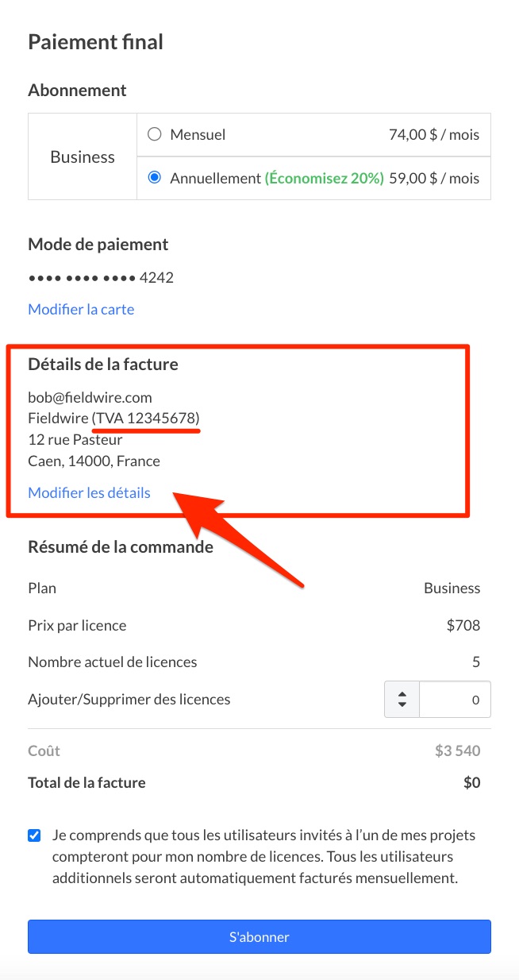Click the Business plan cell
The height and width of the screenshot is (980, 519).
click(83, 156)
